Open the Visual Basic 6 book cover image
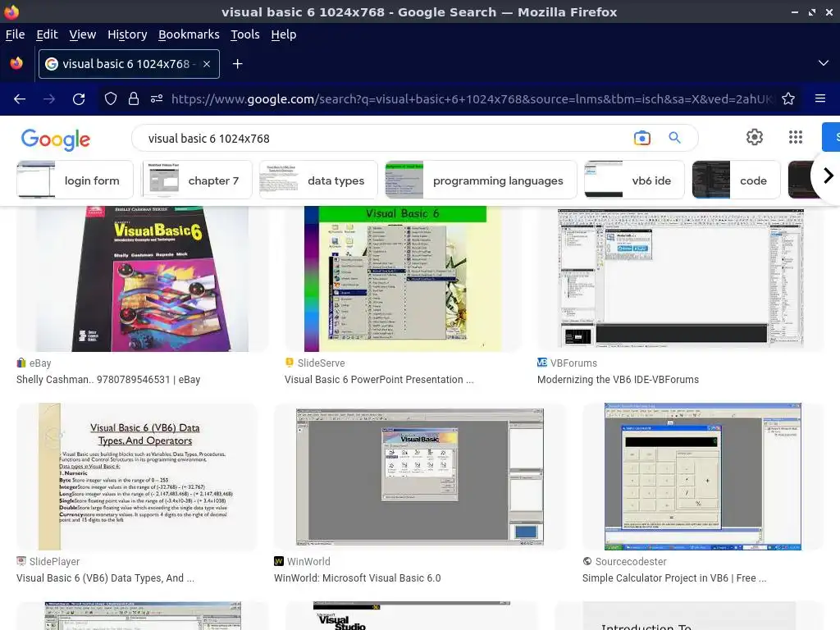 point(143,279)
